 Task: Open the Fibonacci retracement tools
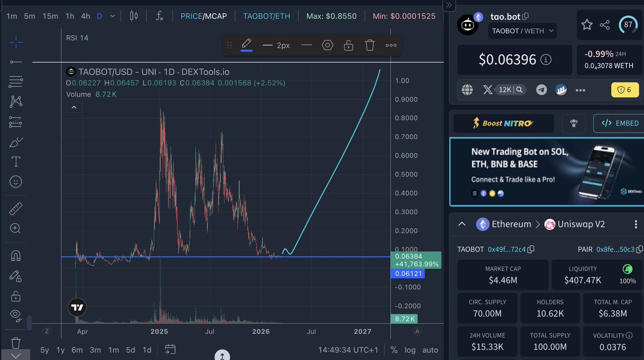16,82
